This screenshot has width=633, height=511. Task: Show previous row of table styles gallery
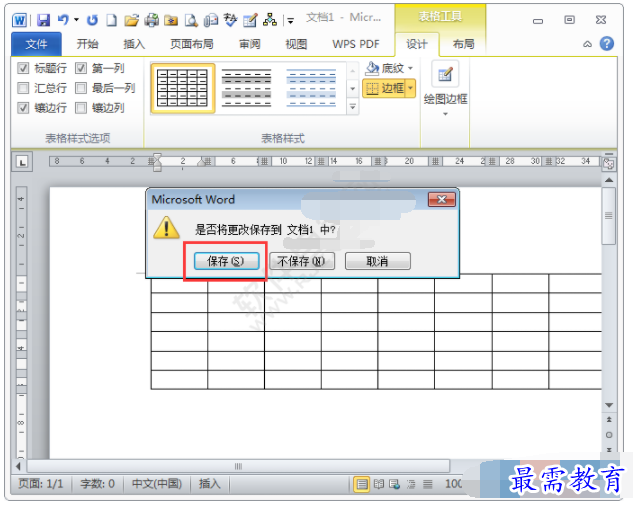coord(353,71)
